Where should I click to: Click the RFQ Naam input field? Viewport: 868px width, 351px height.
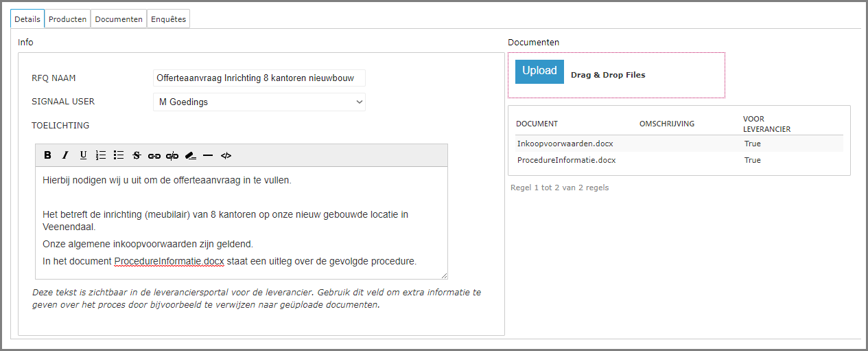(259, 78)
